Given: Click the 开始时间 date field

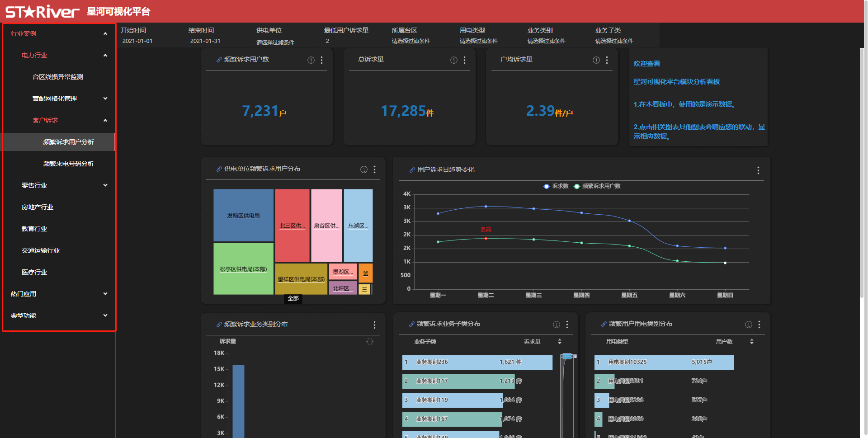Looking at the screenshot, I should tap(149, 41).
